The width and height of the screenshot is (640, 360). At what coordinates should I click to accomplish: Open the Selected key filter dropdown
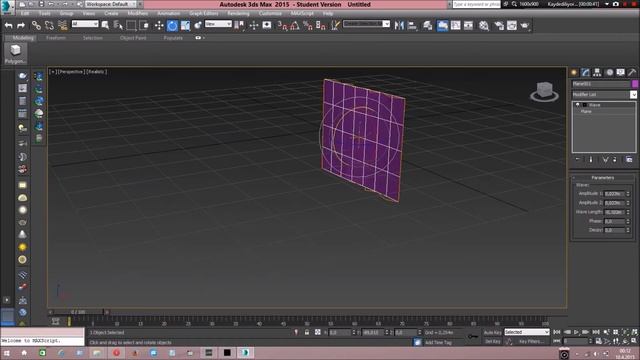(x=527, y=332)
